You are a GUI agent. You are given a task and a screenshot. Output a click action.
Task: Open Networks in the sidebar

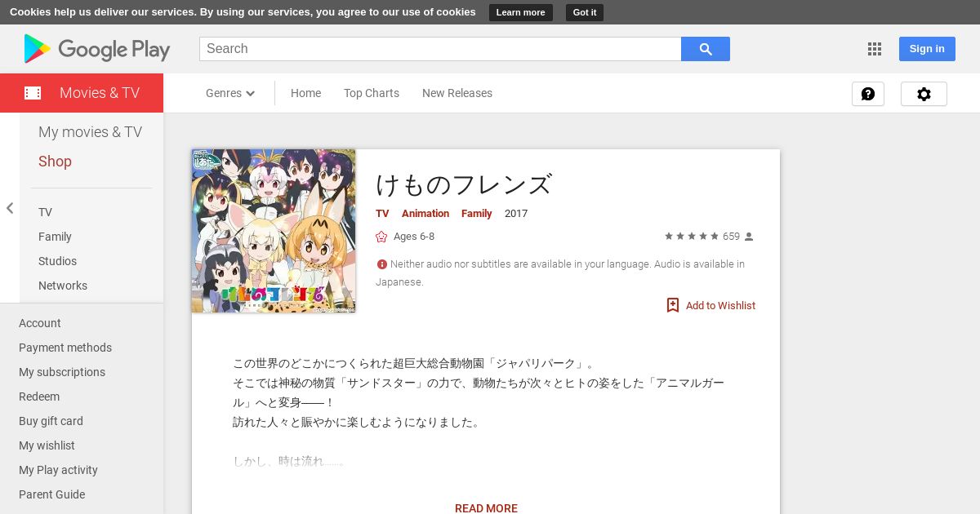(63, 286)
